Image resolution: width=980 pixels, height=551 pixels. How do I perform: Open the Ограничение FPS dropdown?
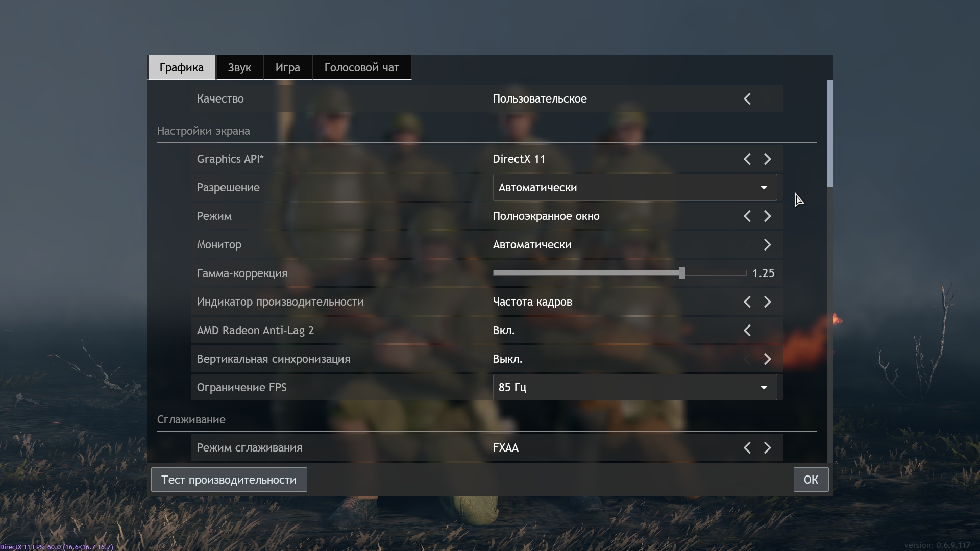click(634, 388)
